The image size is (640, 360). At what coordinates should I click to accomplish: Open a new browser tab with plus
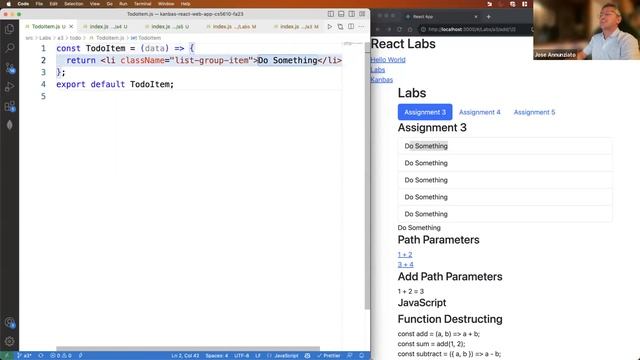489,17
